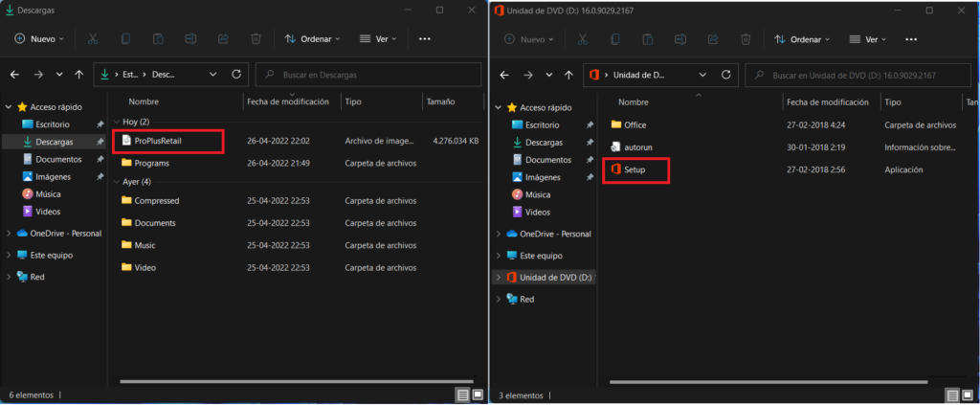Select Música in the DVD window sidebar
The width and height of the screenshot is (980, 405).
tap(538, 194)
